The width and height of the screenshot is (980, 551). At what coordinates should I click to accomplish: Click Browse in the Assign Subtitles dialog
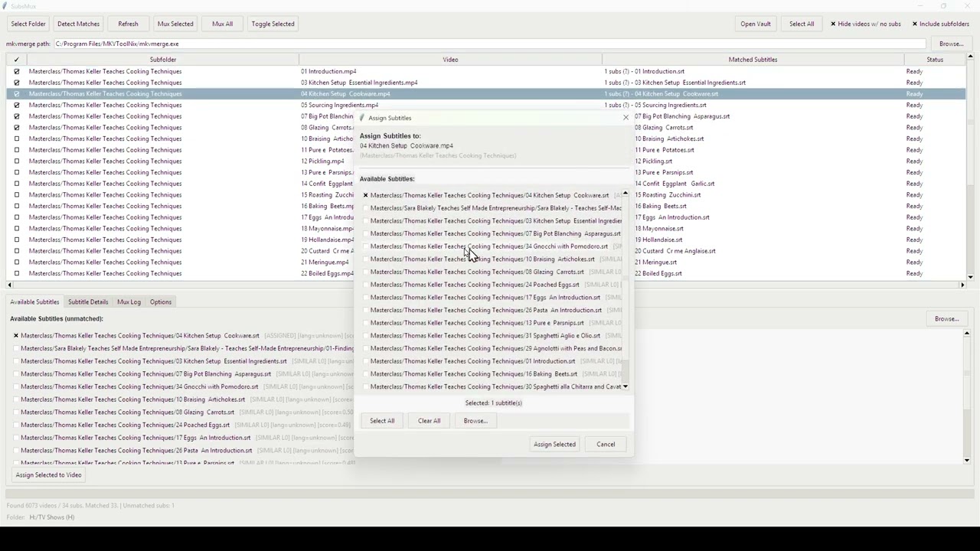[x=475, y=420]
